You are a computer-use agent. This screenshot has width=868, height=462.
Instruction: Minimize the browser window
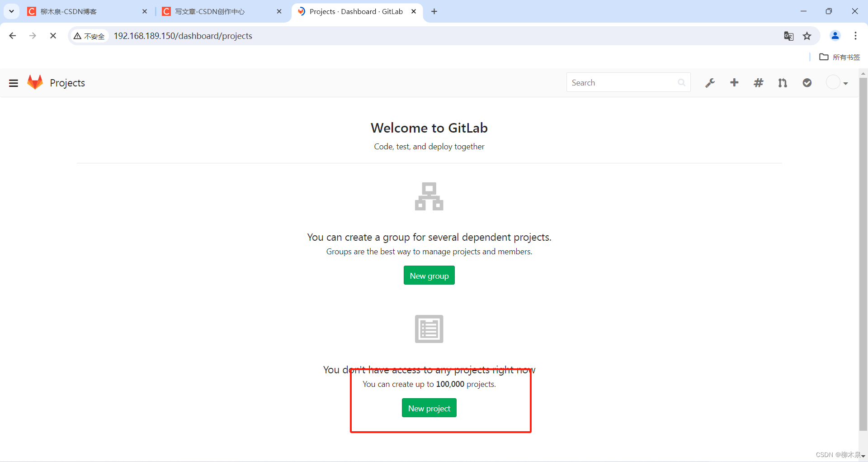pyautogui.click(x=803, y=11)
